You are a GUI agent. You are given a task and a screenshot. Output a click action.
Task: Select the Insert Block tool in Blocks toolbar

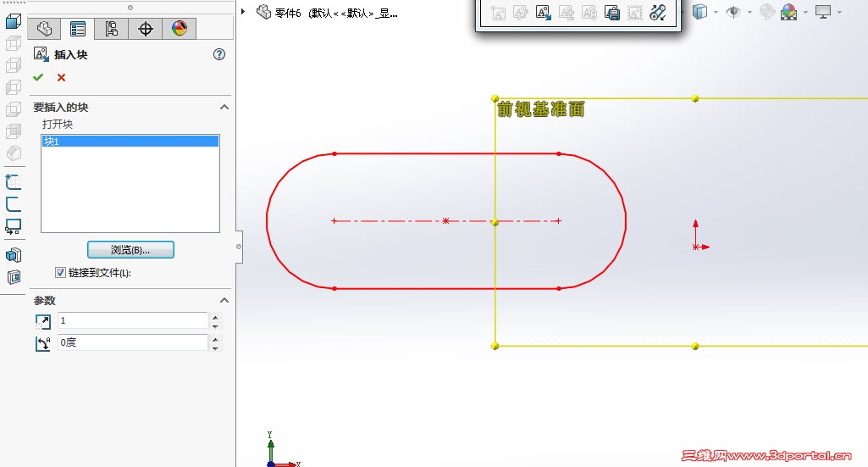point(544,13)
